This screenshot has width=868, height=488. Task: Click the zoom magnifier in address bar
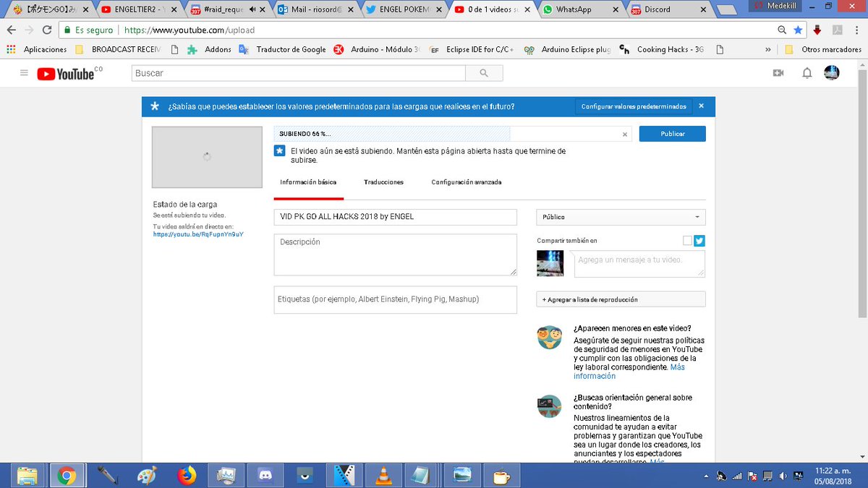click(782, 30)
